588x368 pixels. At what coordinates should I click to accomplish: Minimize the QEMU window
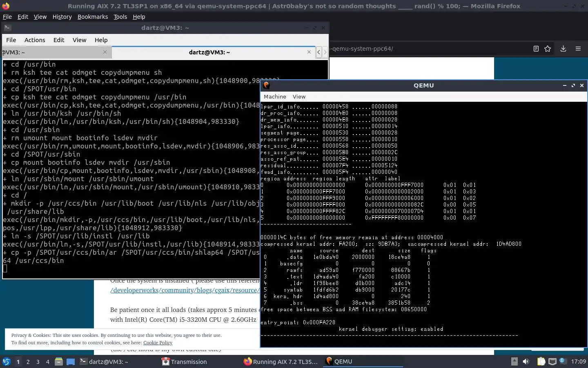pyautogui.click(x=564, y=85)
